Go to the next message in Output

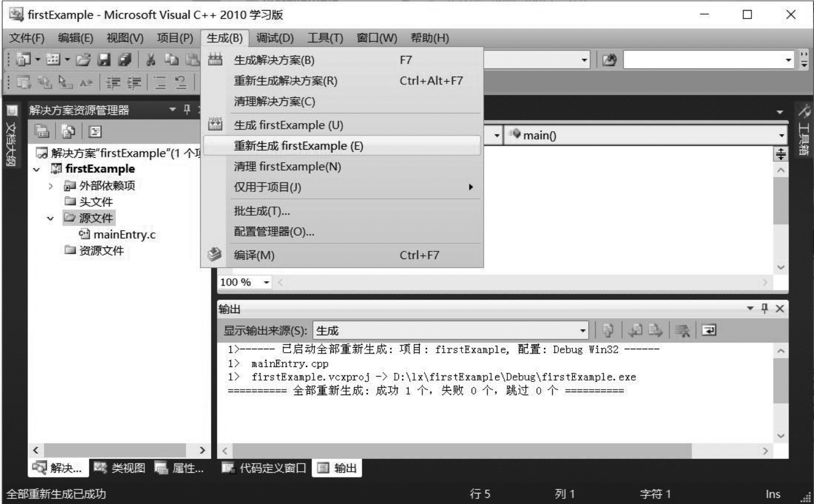pos(655,330)
